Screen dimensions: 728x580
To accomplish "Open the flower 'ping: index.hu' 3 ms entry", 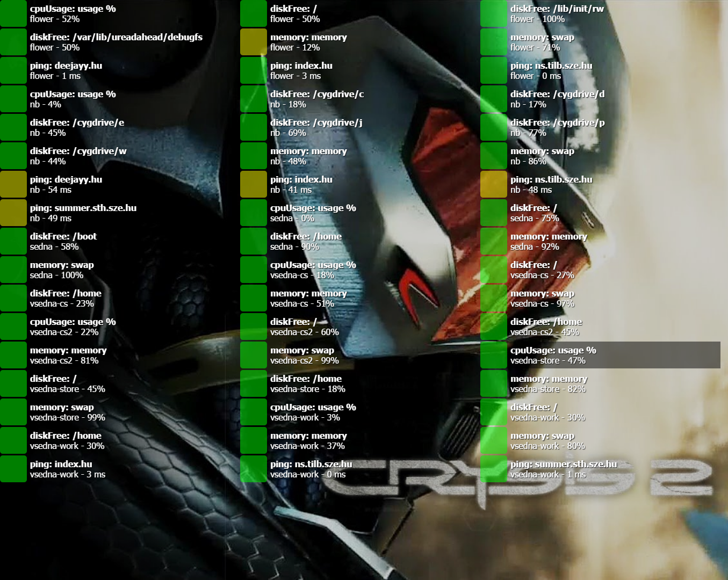I will click(360, 70).
